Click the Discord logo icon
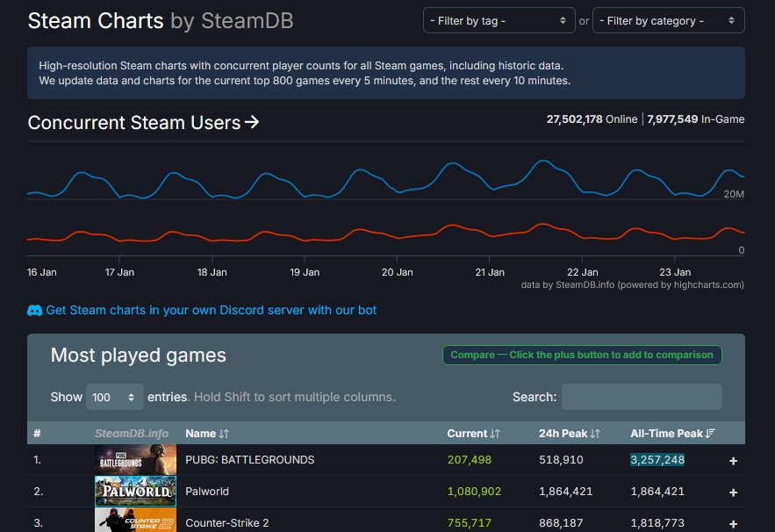 35,310
